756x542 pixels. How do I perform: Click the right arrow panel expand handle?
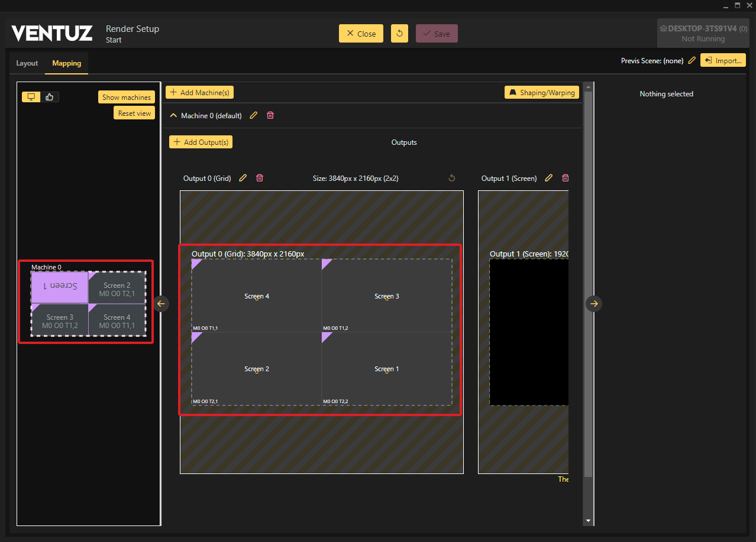tap(594, 303)
